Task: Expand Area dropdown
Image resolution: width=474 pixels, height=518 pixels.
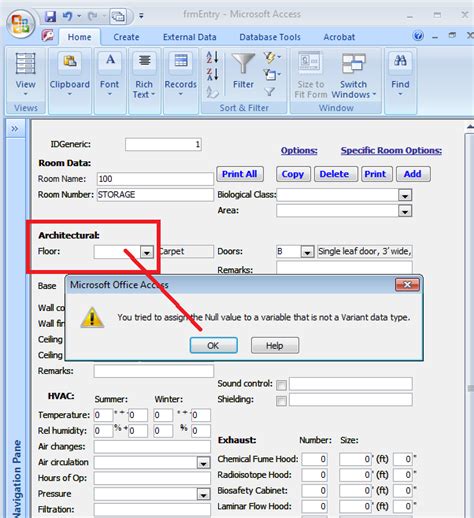Action: point(405,211)
